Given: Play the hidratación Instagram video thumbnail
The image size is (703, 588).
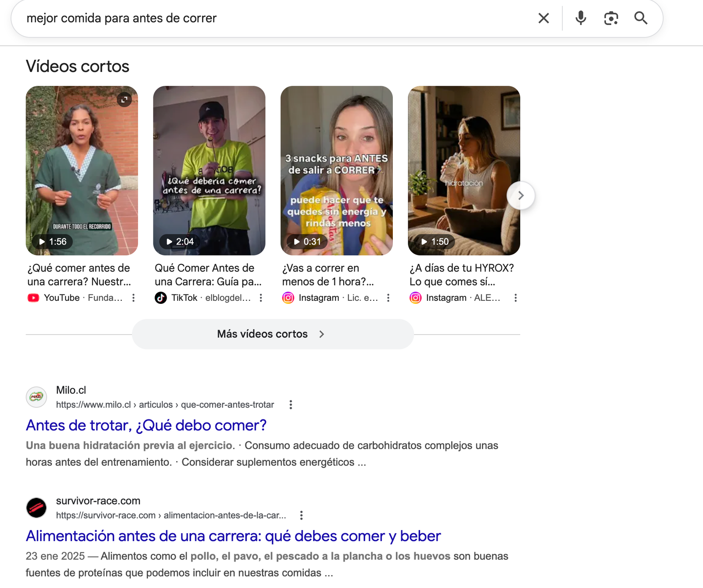Looking at the screenshot, I should point(464,170).
